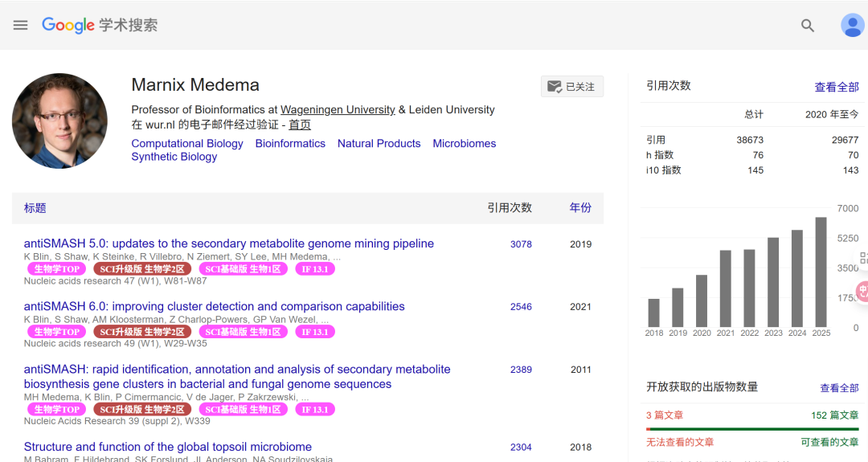Viewport: 868px width, 462px height.
Task: Click the 152 篇文章 available link
Action: pos(835,415)
